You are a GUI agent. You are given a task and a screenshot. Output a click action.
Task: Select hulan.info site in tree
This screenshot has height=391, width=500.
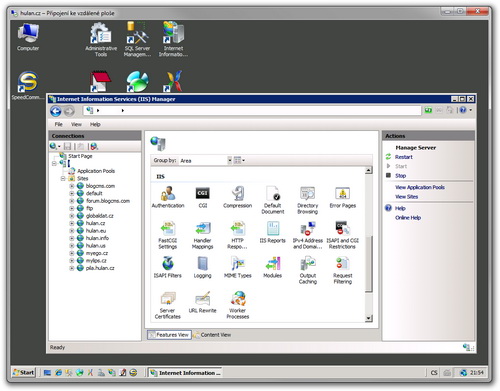tap(97, 238)
